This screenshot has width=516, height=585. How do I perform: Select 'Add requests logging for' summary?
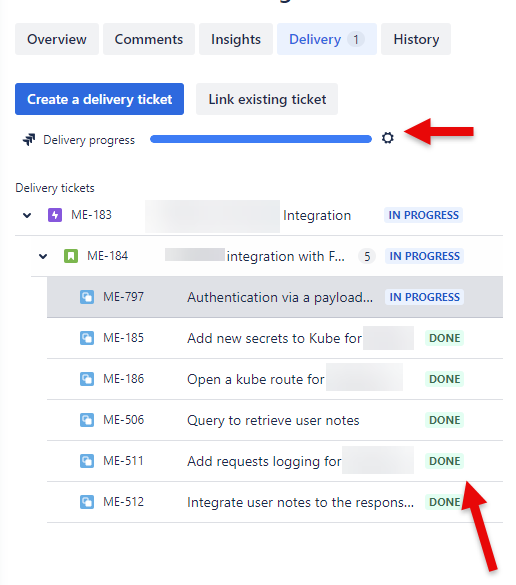264,462
